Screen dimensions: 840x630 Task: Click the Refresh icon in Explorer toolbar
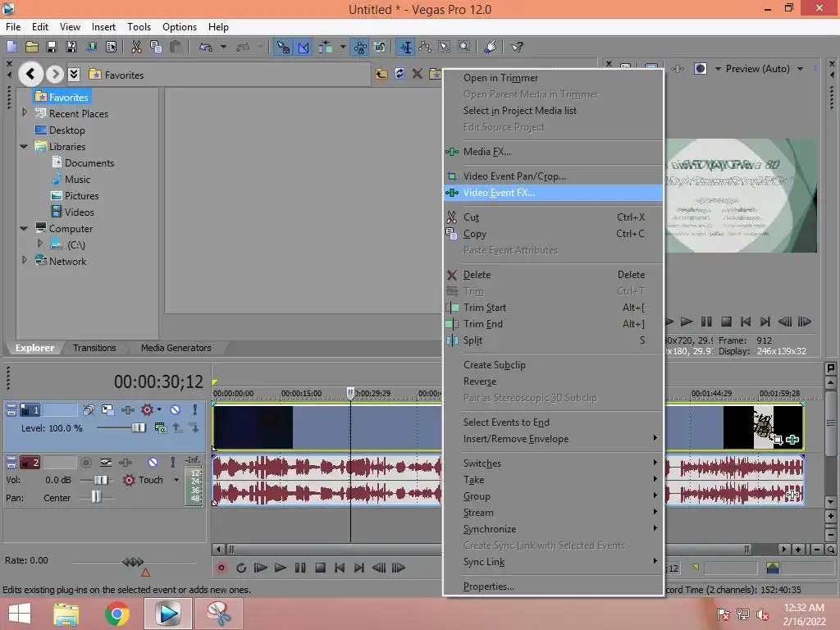(399, 73)
